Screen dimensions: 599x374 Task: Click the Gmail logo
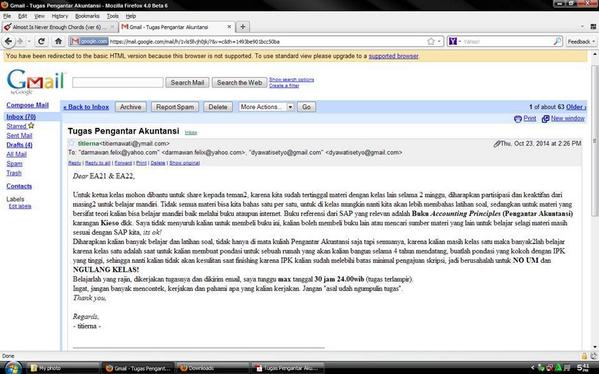(x=35, y=81)
